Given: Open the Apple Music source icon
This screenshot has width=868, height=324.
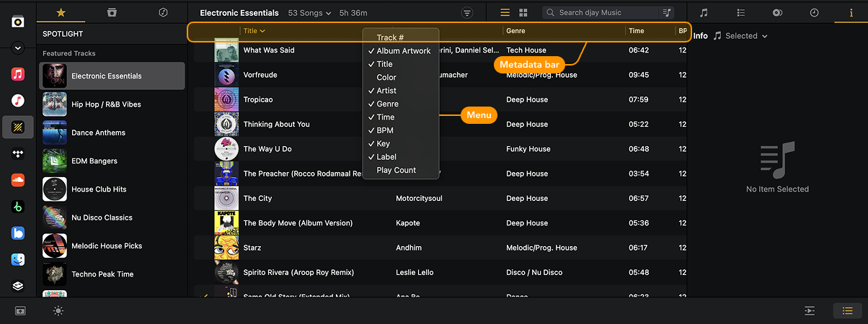Looking at the screenshot, I should (x=18, y=74).
